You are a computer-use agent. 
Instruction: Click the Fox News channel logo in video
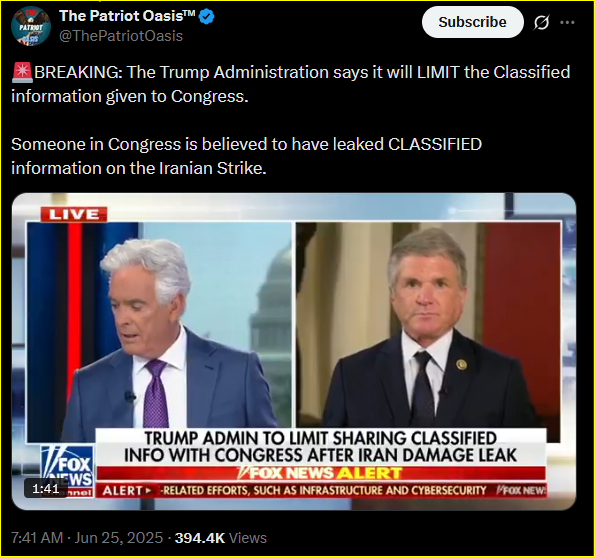(x=68, y=470)
